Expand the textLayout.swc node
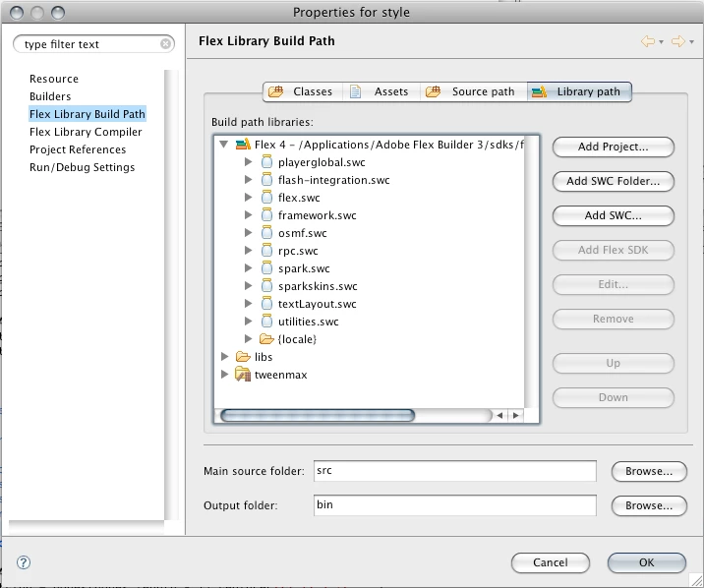Viewport: 704px width, 588px height. point(248,304)
